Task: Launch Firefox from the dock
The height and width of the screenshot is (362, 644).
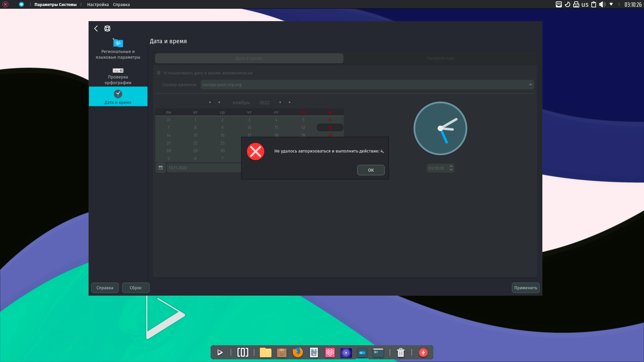Action: click(x=298, y=352)
